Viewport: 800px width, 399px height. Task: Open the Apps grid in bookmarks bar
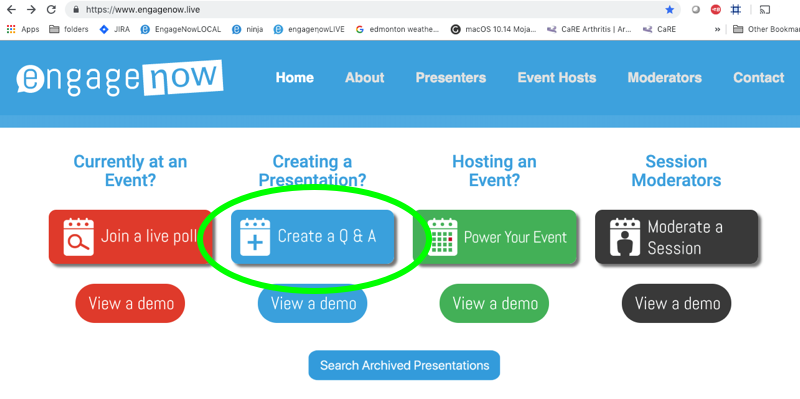pos(22,29)
